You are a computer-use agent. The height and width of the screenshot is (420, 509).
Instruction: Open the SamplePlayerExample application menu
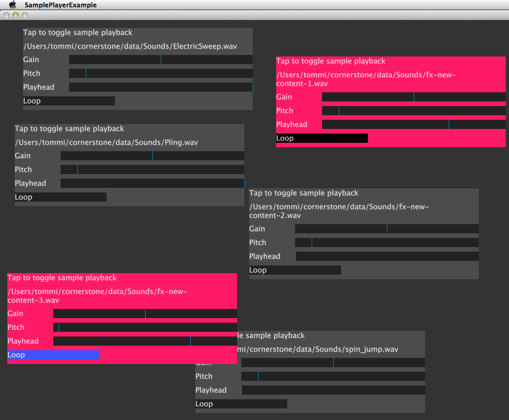(61, 5)
